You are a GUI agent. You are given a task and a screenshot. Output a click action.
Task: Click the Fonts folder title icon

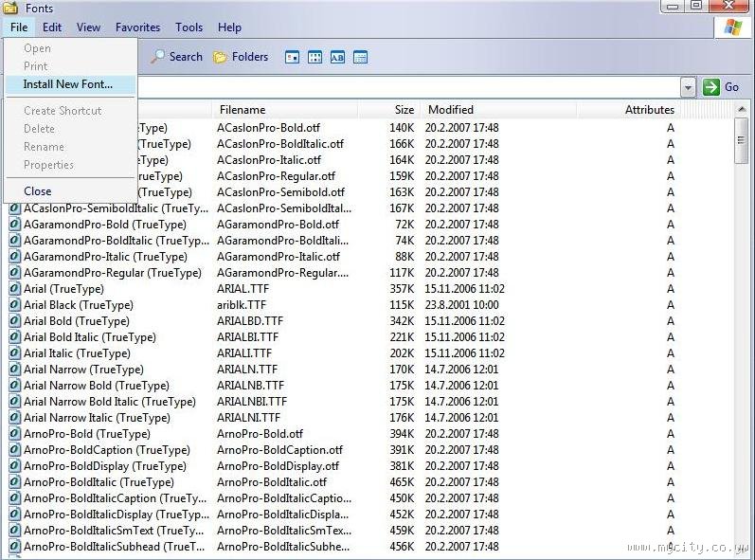click(10, 8)
